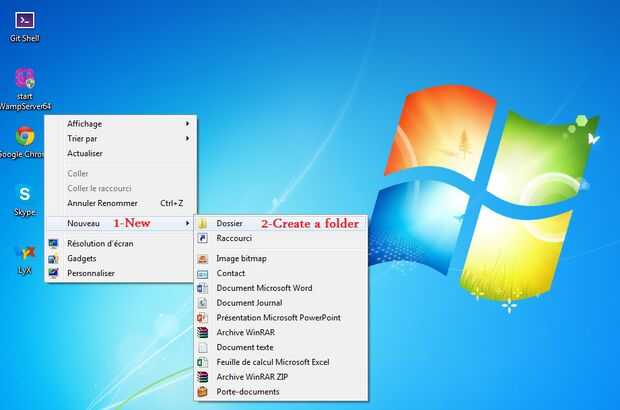The height and width of the screenshot is (410, 620).
Task: Open the Affichage menu entry
Action: tap(120, 124)
